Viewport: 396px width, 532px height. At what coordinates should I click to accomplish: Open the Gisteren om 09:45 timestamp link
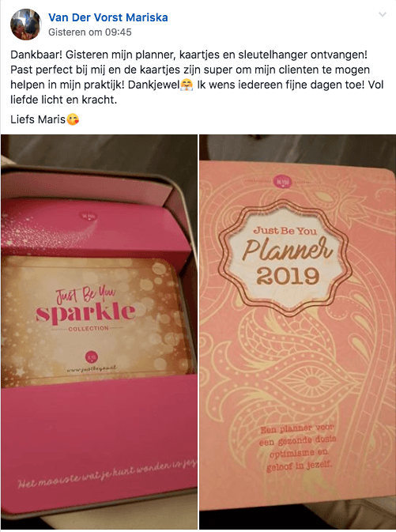point(90,32)
